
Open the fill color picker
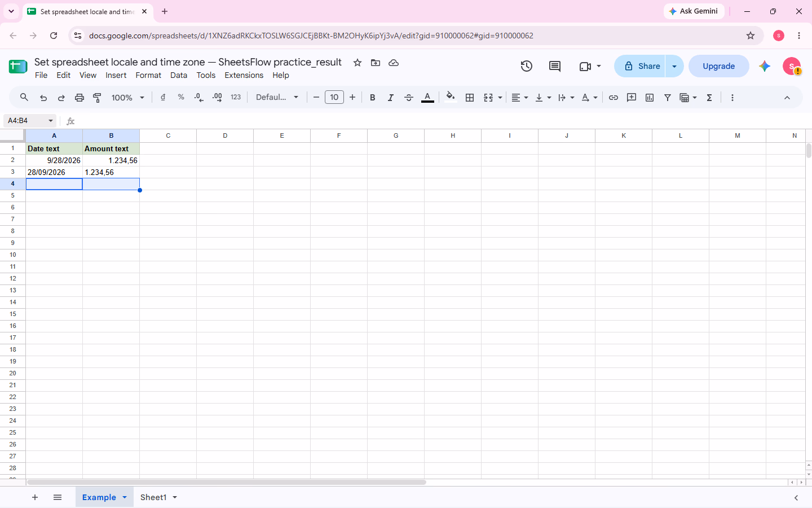point(450,97)
